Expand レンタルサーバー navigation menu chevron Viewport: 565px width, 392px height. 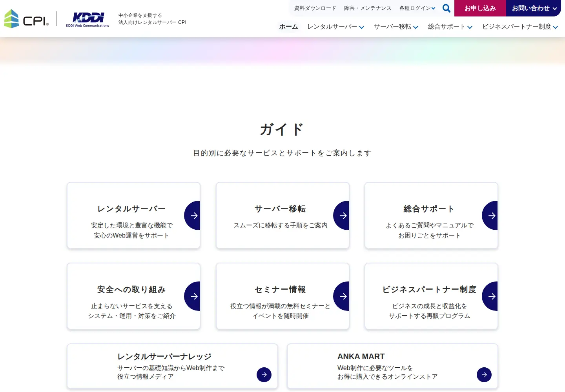pos(361,27)
